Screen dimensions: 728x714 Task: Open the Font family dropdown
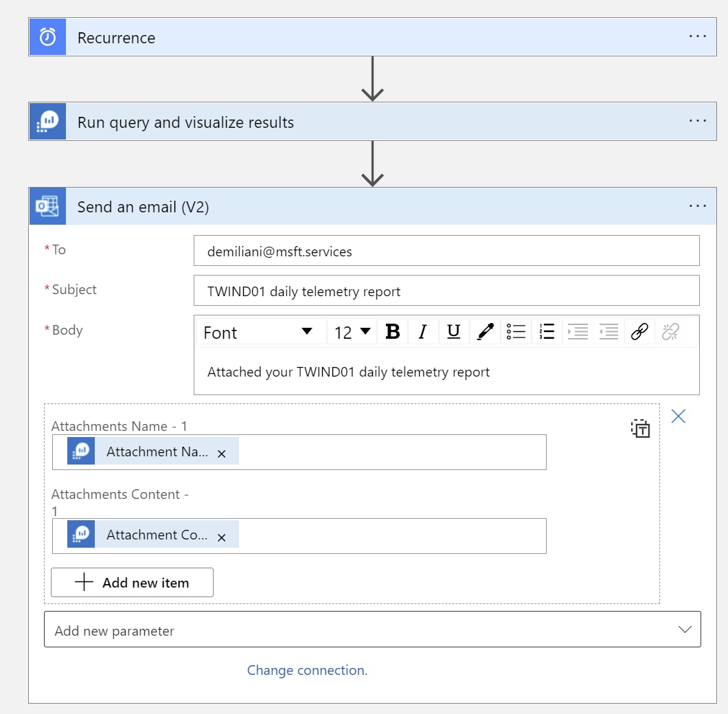(258, 333)
